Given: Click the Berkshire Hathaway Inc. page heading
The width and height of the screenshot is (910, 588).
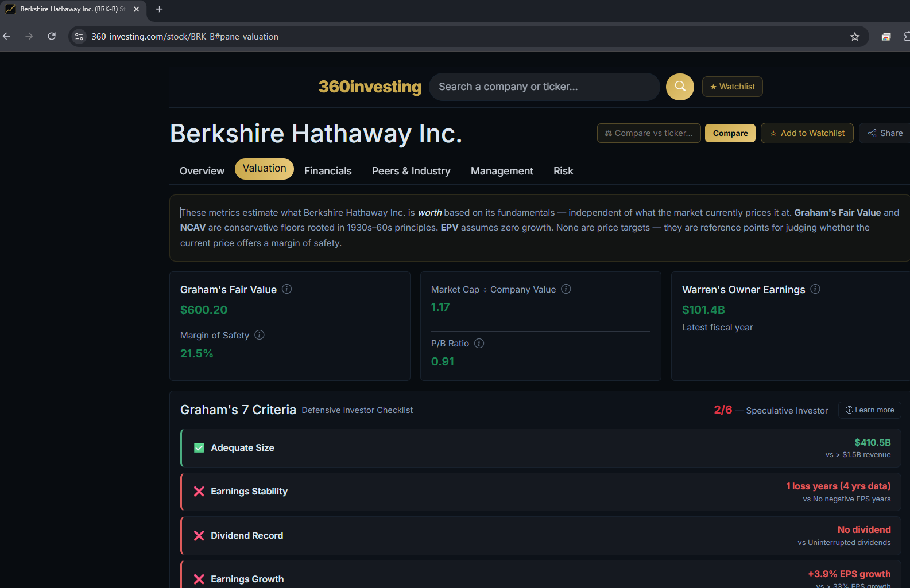Looking at the screenshot, I should click(316, 134).
